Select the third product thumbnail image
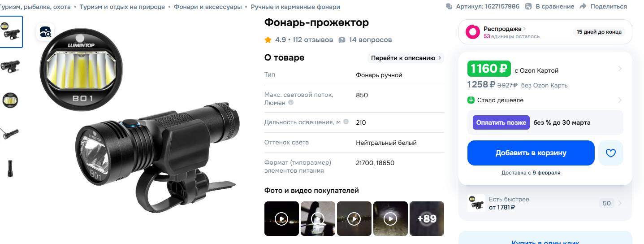Screen dimensions: 644x244 coord(10,100)
